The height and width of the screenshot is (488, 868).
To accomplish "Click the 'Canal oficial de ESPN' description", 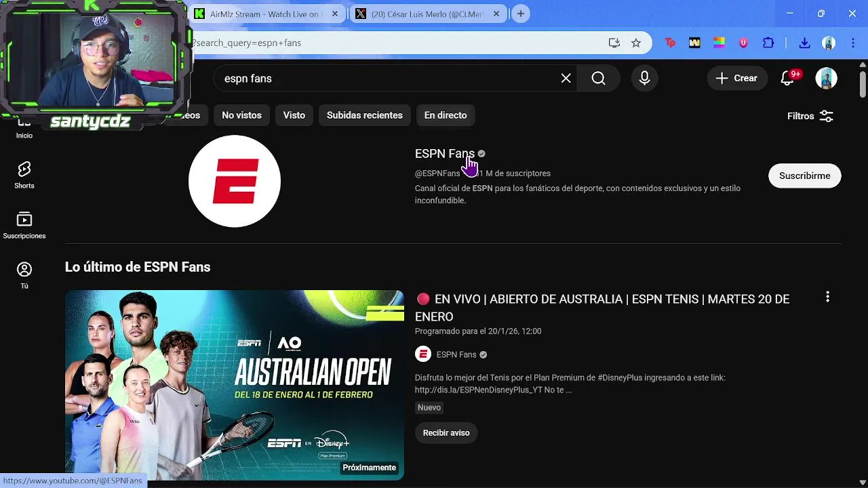I will 578,195.
